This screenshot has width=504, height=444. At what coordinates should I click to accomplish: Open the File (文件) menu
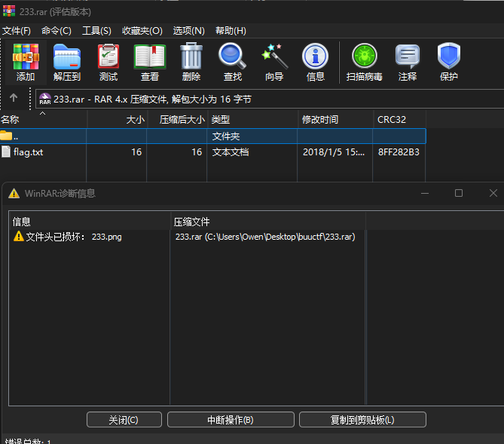click(17, 31)
